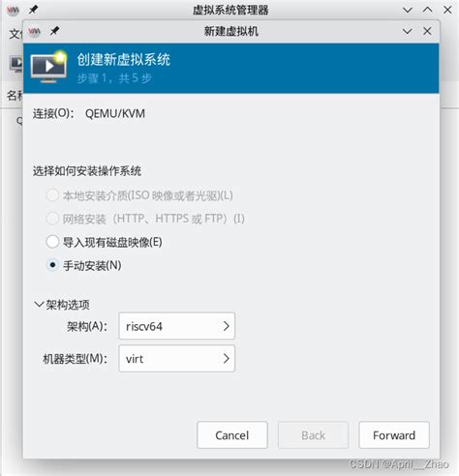Click the pin icon in New VM dialog titlebar

(54, 31)
